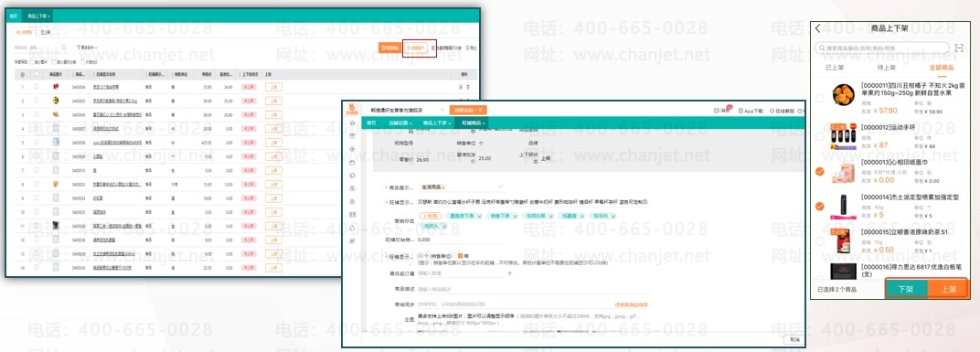This screenshot has height=352, width=980.
Task: Click the 取消 button at the detail window bottom
Action: click(794, 339)
